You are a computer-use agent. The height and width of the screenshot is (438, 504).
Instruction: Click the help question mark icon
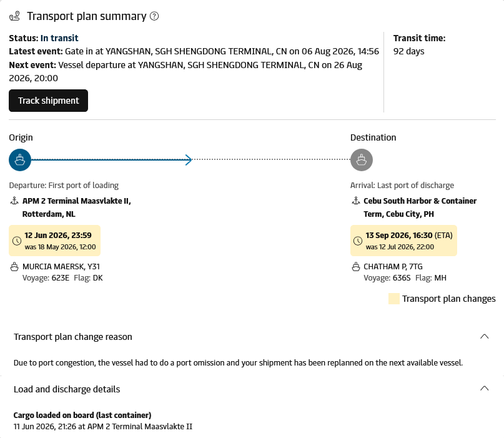[154, 16]
